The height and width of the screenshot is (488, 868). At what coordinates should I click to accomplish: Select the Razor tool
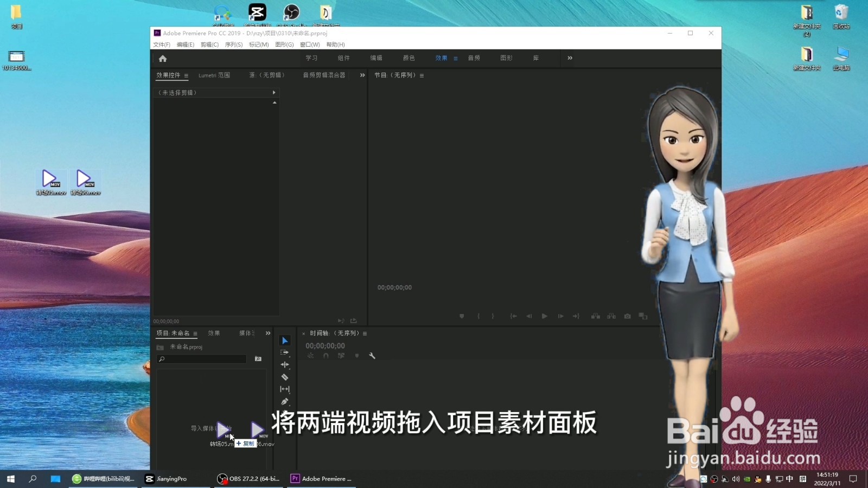(285, 376)
